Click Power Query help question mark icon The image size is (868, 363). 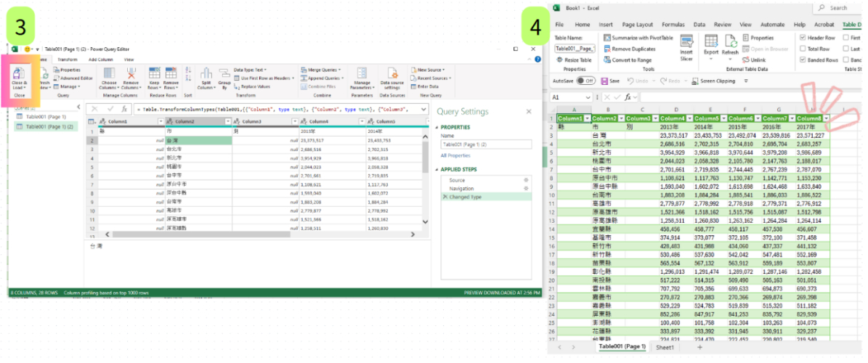pos(538,59)
